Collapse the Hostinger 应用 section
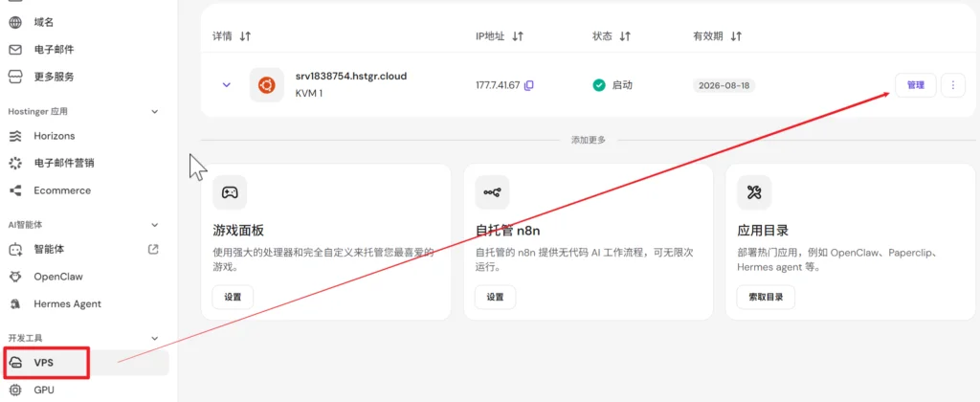Viewport: 980px width, 402px height. (x=156, y=111)
